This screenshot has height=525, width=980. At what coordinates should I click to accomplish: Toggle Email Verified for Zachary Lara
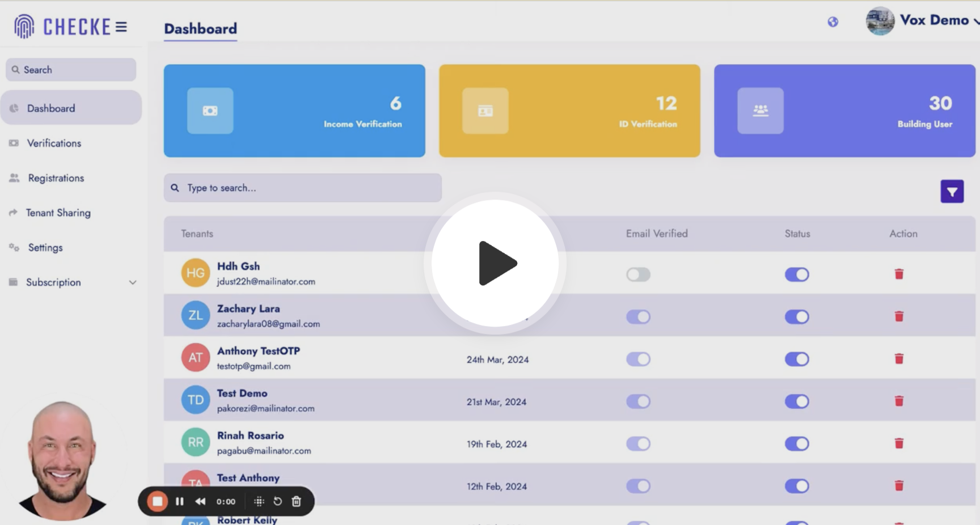click(638, 316)
